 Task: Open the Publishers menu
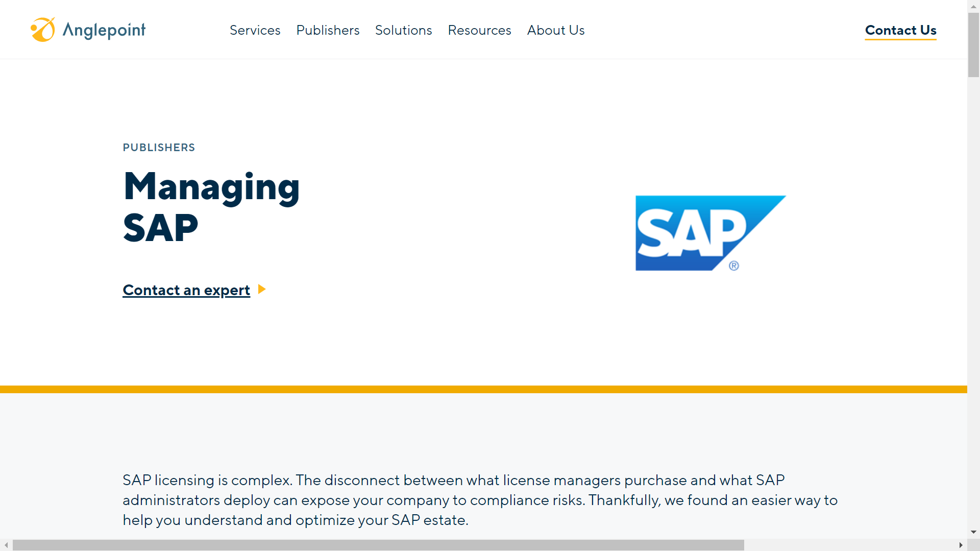328,30
